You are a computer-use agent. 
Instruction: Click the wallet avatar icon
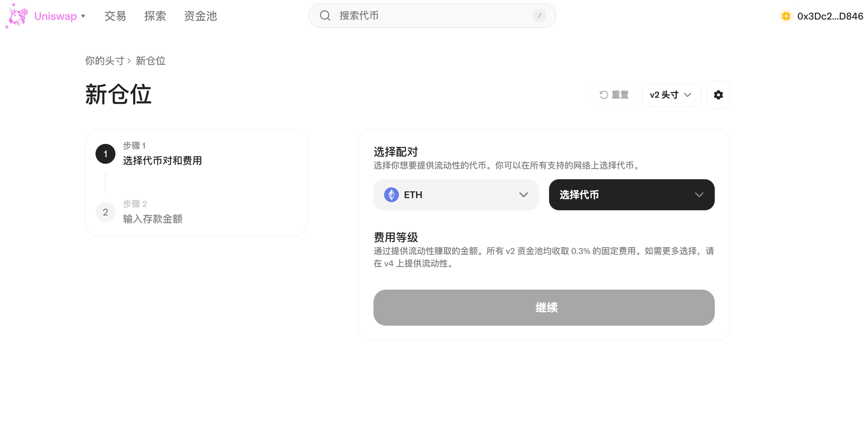pos(786,16)
